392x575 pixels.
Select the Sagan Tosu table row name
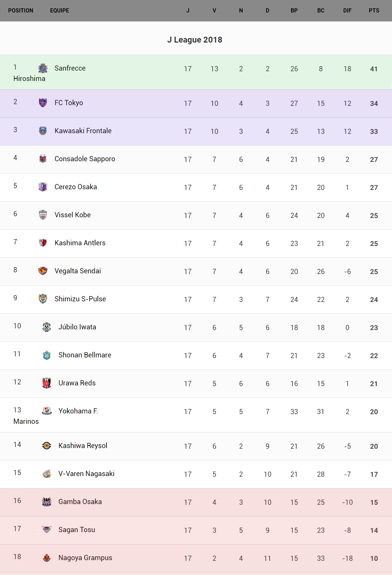pos(77,530)
